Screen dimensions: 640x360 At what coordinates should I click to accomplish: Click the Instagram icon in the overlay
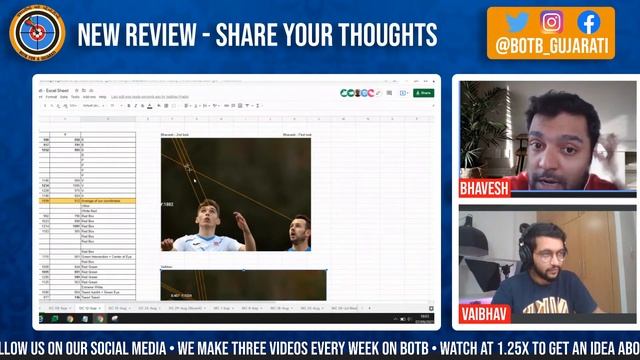(x=552, y=22)
